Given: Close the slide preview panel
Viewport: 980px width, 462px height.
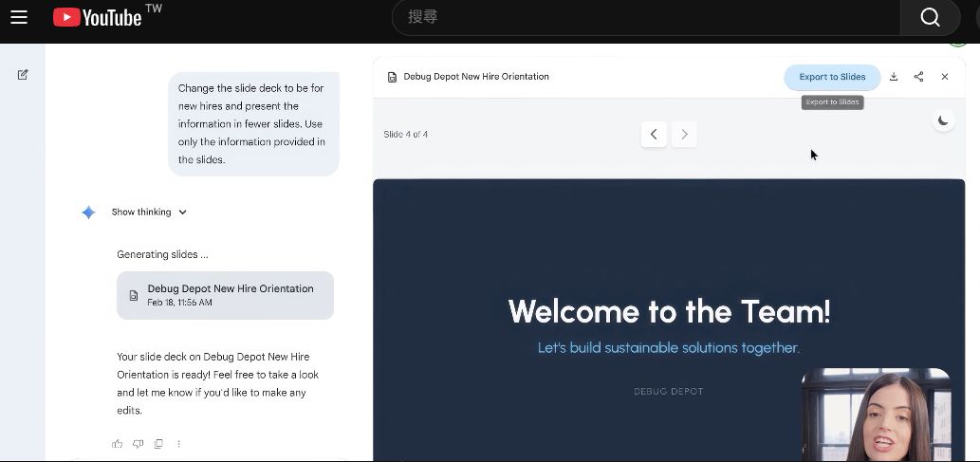Looking at the screenshot, I should coord(944,77).
